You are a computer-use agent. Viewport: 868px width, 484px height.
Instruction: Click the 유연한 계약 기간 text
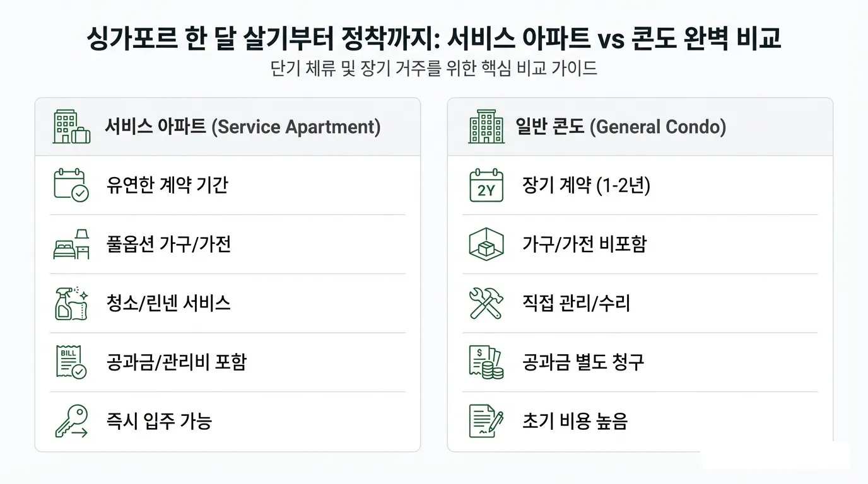[x=167, y=185]
